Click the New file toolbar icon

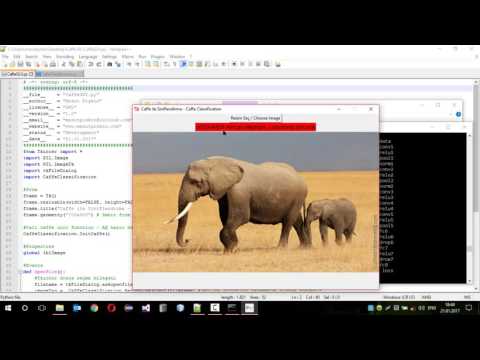point(5,64)
